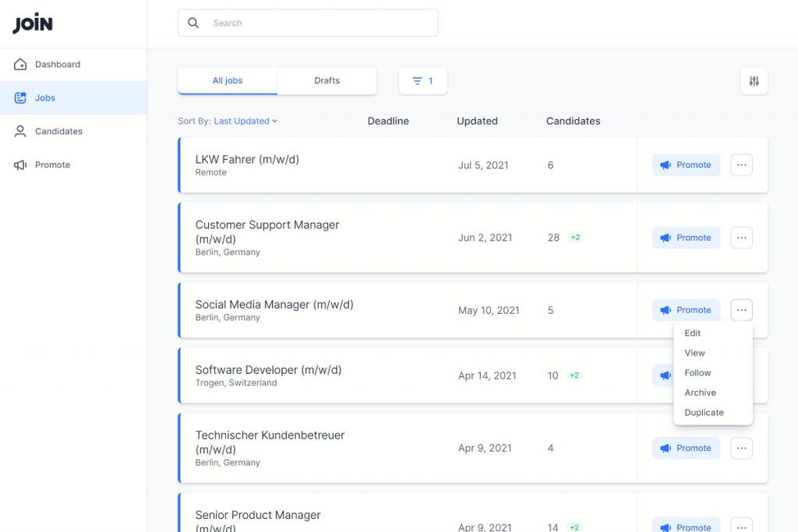Choose Duplicate from the job menu
Viewport: 798px width, 532px height.
pyautogui.click(x=704, y=413)
